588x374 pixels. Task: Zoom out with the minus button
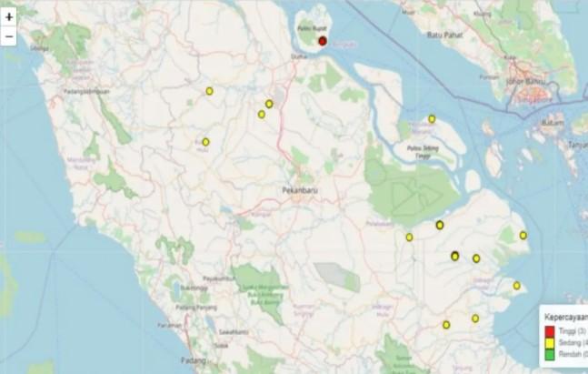[x=9, y=36]
